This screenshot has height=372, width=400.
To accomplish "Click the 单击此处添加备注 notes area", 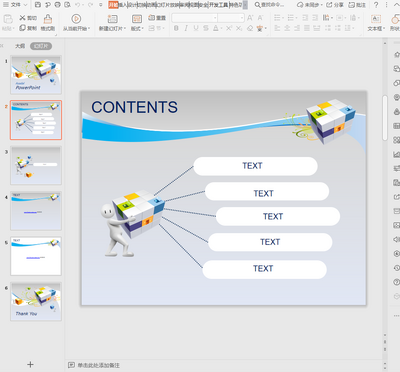I will click(99, 365).
